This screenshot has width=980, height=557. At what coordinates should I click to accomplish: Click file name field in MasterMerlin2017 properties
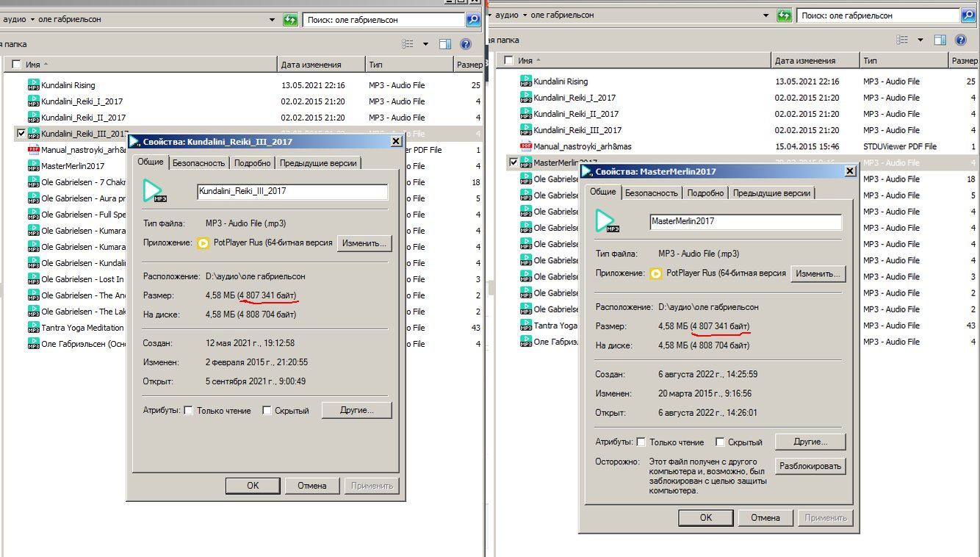click(x=746, y=221)
